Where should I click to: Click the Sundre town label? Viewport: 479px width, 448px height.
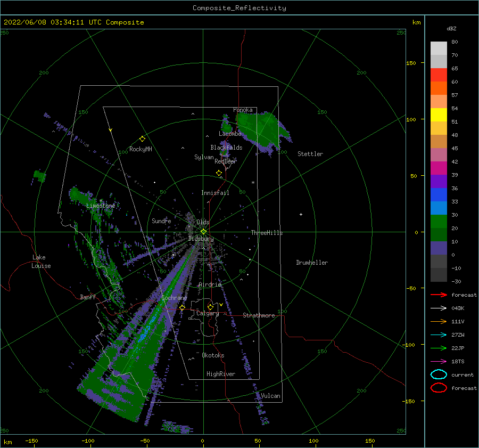[161, 221]
